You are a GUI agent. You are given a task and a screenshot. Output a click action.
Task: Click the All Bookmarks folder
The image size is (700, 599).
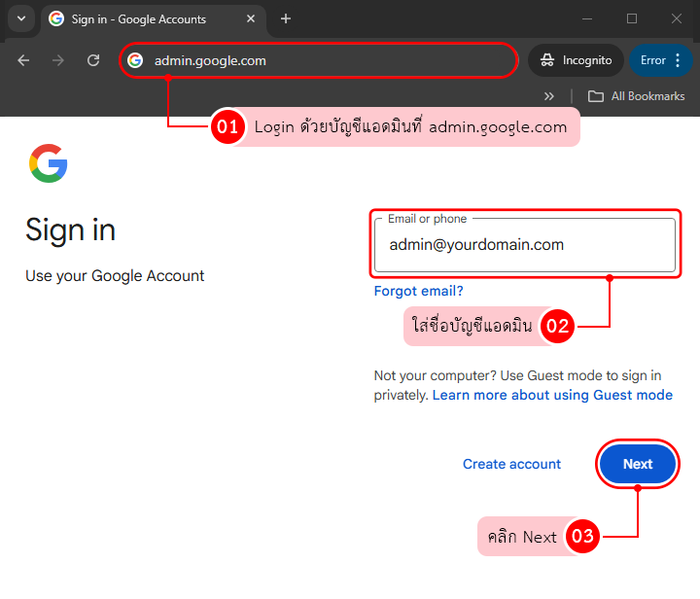tap(637, 96)
